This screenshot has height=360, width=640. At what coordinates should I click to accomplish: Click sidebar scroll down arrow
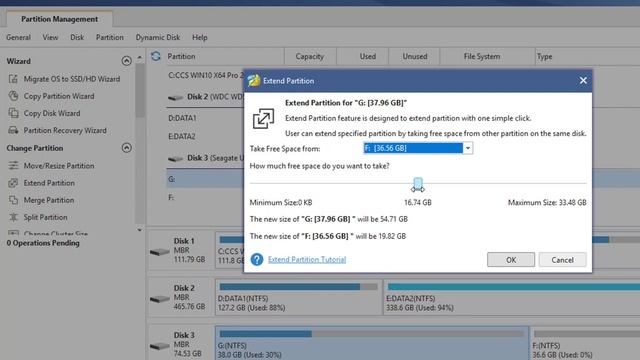[140, 230]
